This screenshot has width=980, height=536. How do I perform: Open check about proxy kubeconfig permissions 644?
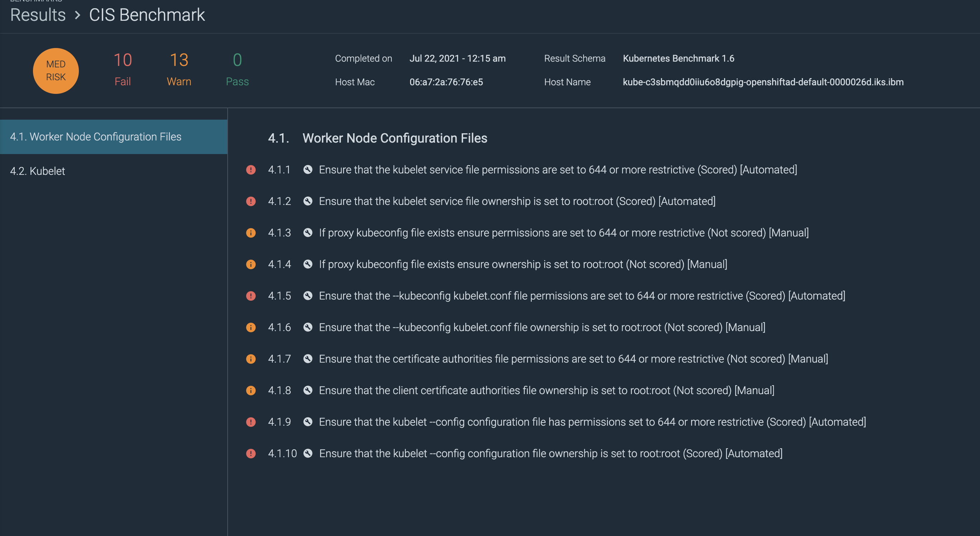click(564, 233)
